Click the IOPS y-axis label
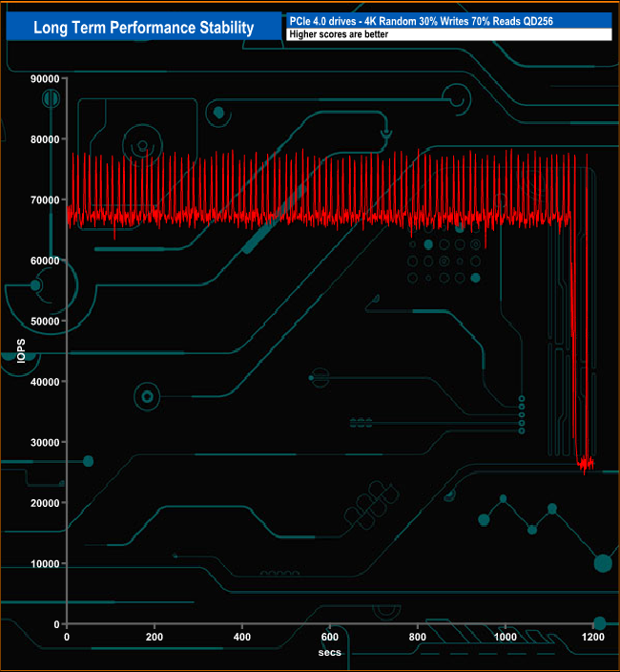Viewport: 620px width, 672px height. [21, 350]
